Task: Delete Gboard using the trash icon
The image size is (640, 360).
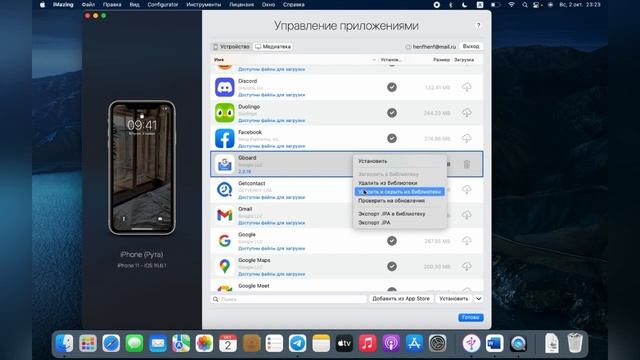Action: tap(467, 164)
